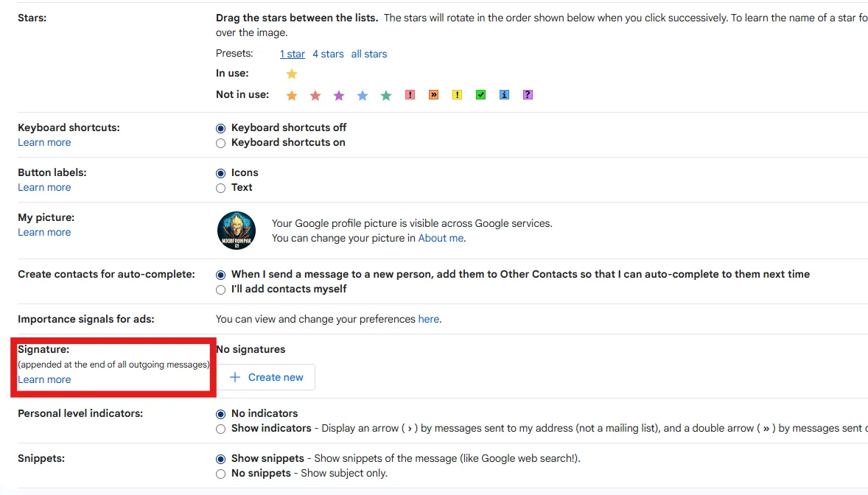Screen dimensions: 868x495
Task: Open the About me link
Action: [440, 238]
